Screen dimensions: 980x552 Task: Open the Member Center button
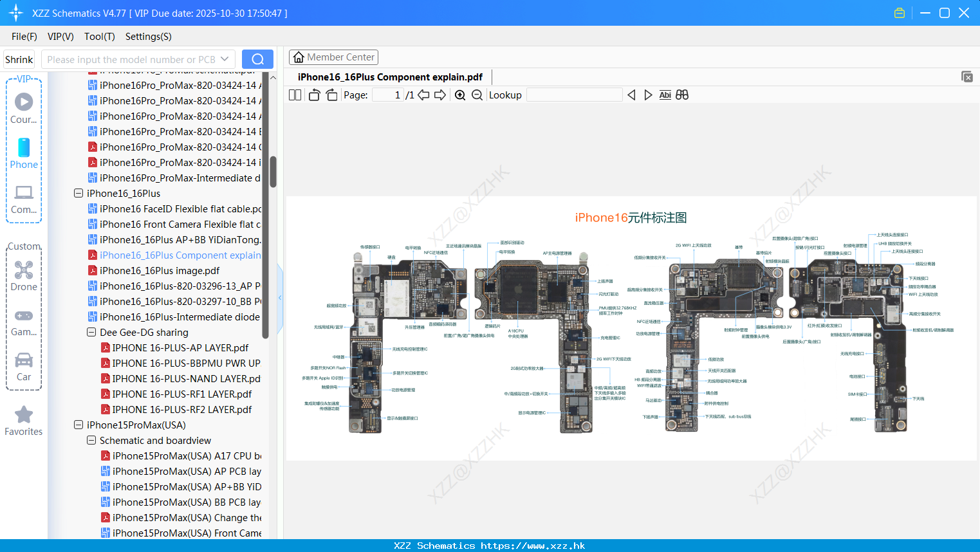(333, 57)
